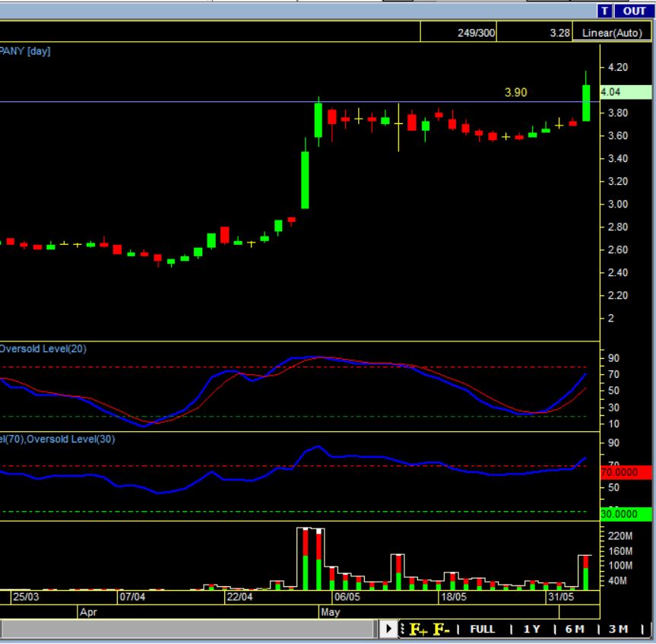The height and width of the screenshot is (644, 656).
Task: Set chart range to 1 Y
Action: (532, 630)
